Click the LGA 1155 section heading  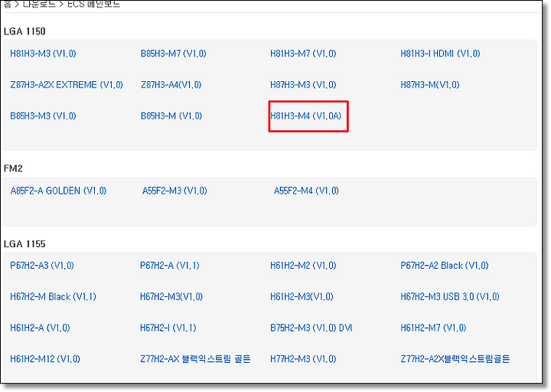(24, 244)
